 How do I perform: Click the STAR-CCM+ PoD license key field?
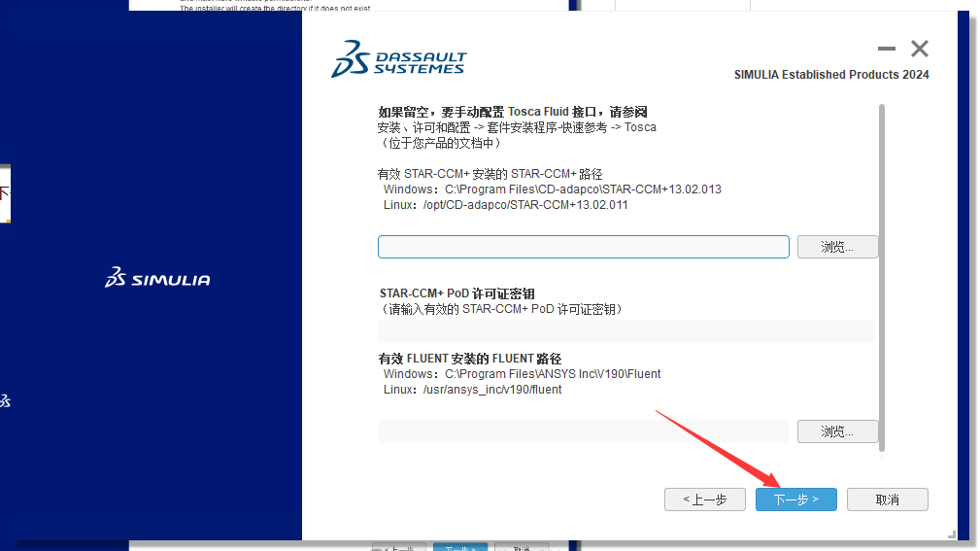pyautogui.click(x=626, y=332)
